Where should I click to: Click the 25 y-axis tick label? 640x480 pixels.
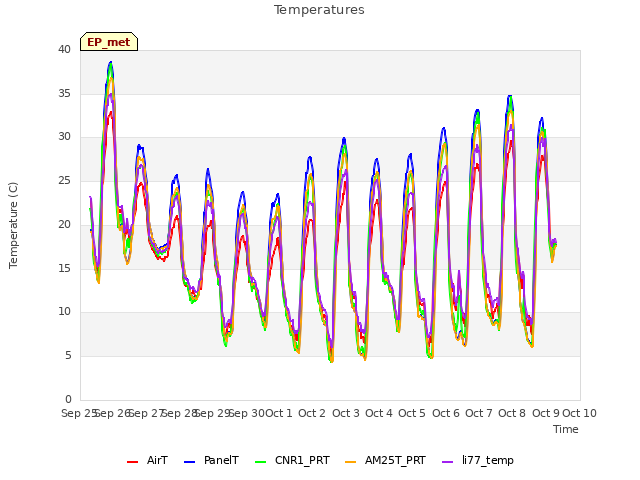(x=64, y=180)
